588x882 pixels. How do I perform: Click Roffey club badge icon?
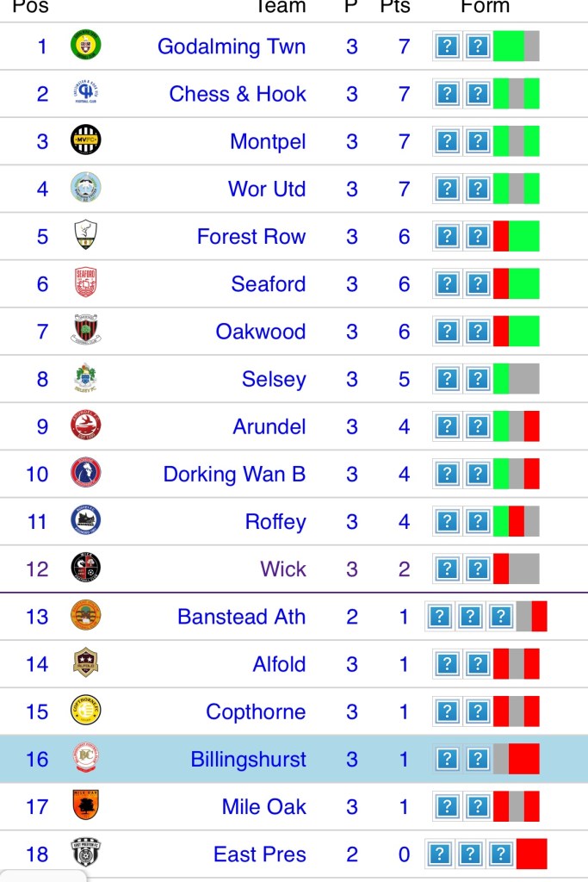(x=85, y=521)
